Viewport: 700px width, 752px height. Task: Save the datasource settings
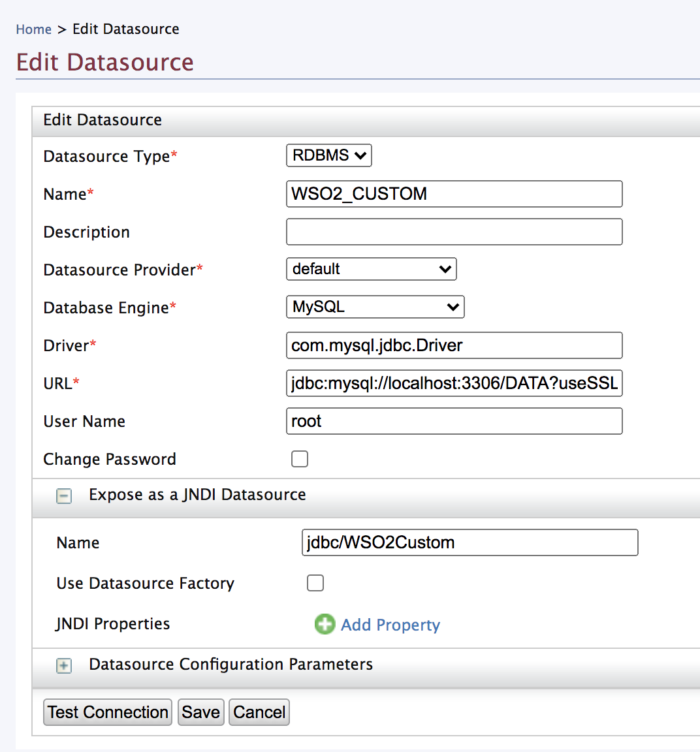click(200, 712)
